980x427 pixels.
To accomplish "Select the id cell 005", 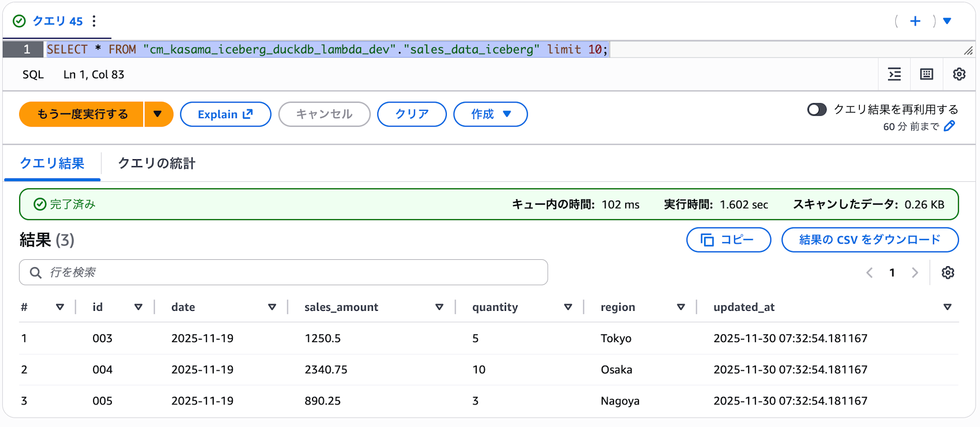I will (x=102, y=401).
